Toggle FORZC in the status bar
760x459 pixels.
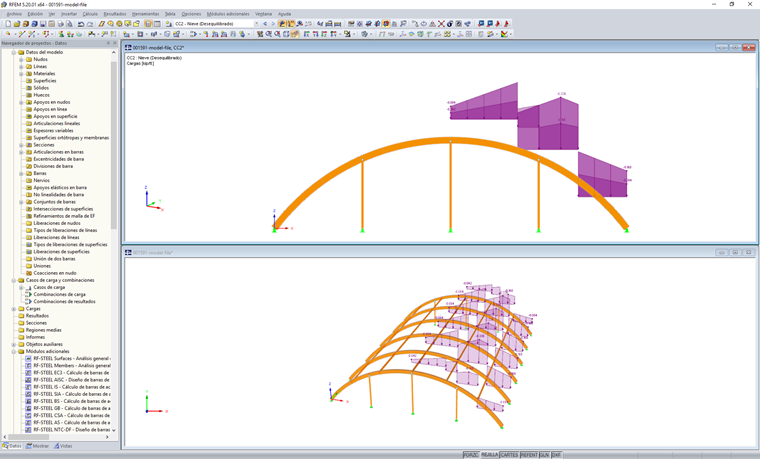pos(471,455)
